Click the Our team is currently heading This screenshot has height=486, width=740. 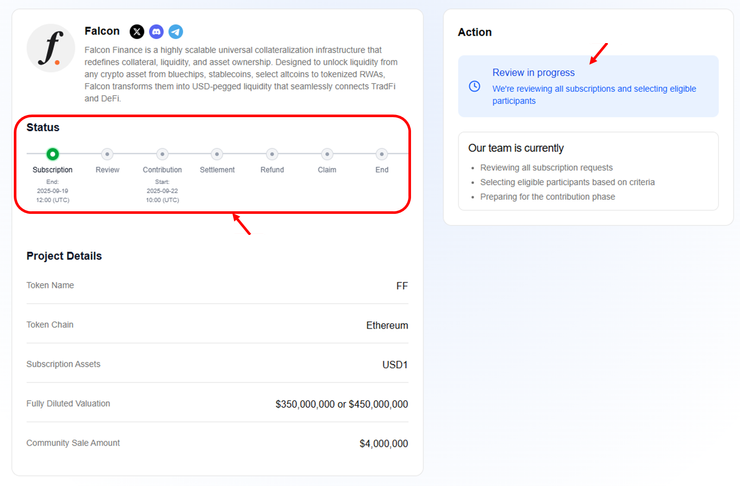coord(522,148)
